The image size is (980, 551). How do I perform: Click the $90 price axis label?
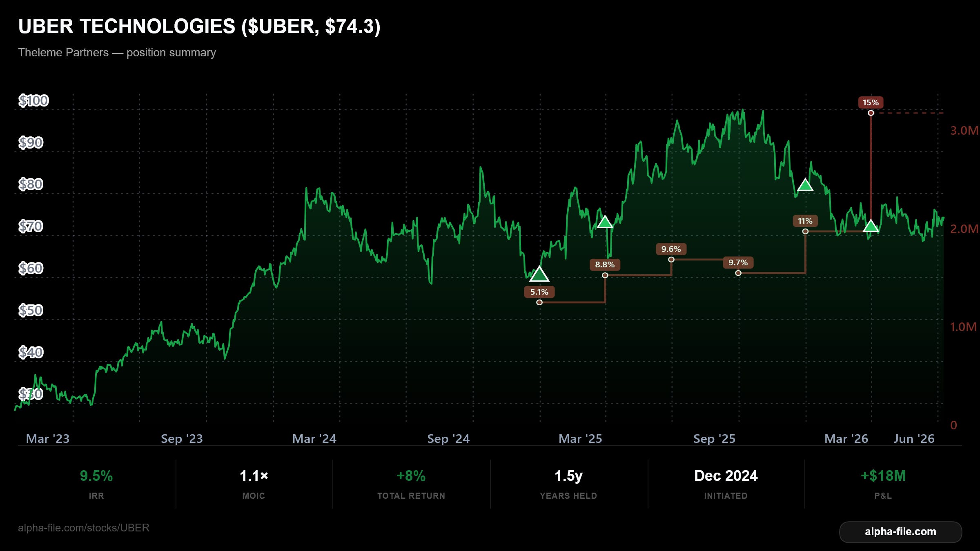click(31, 142)
